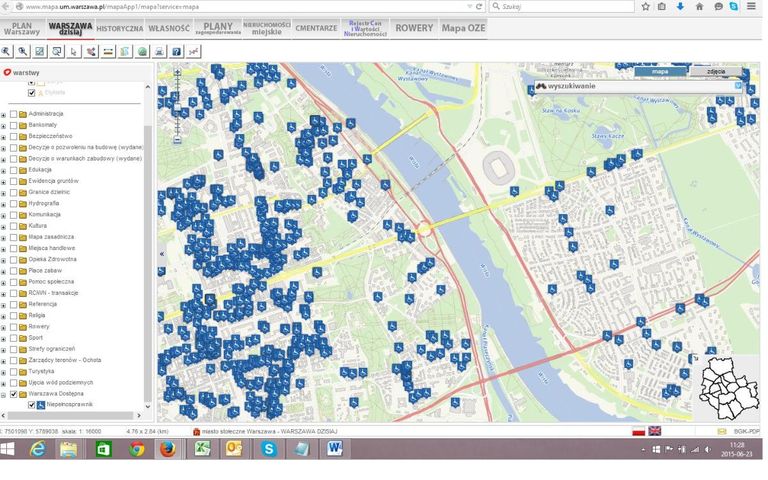Open Firefox from the Windows taskbar
Screen dimensions: 768x480
[x=166, y=449]
